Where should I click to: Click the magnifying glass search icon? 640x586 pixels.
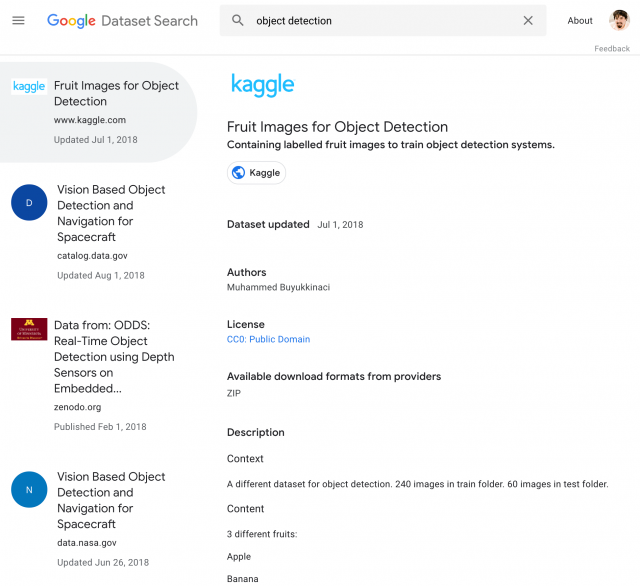tap(238, 20)
